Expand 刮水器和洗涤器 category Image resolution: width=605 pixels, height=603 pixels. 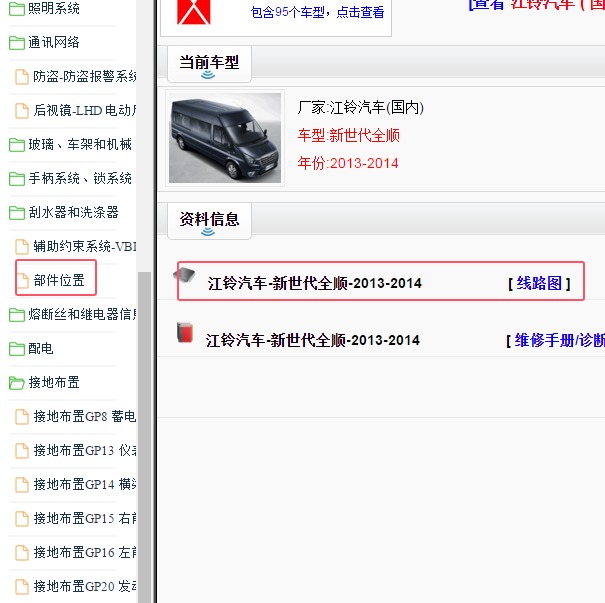[x=73, y=212]
